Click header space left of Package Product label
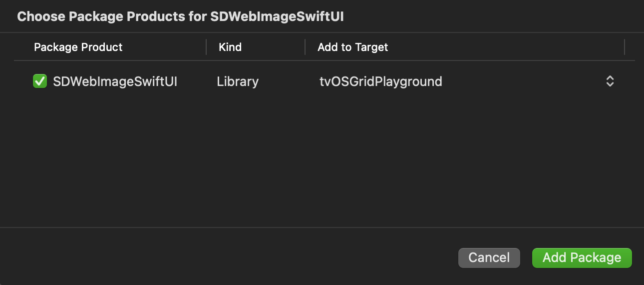Viewport: 644px width, 285px height. point(23,47)
